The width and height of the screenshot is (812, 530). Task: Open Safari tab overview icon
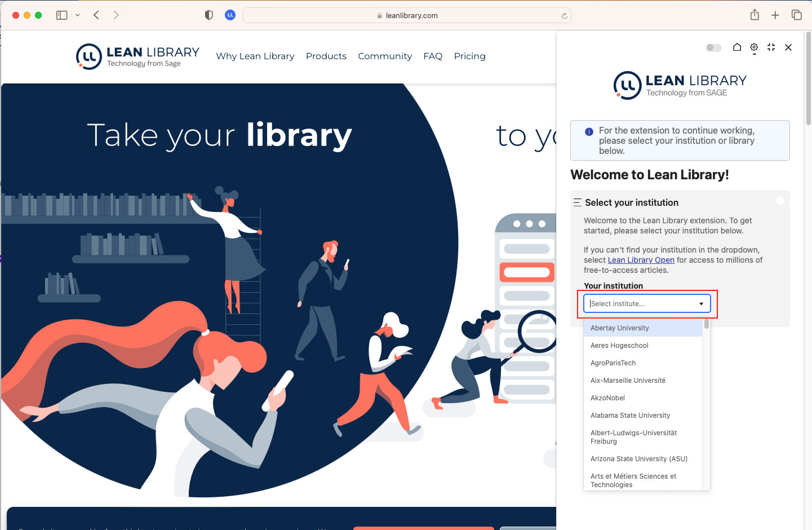point(796,15)
